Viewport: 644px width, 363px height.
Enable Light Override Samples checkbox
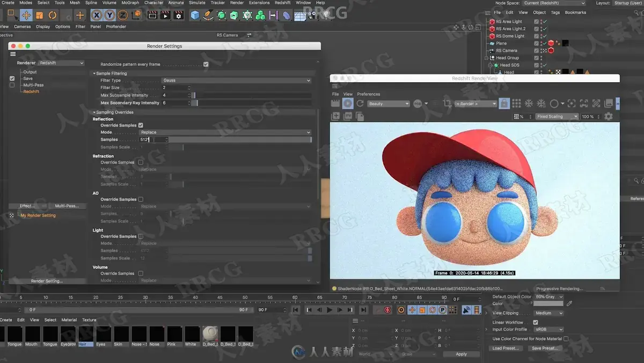click(141, 236)
